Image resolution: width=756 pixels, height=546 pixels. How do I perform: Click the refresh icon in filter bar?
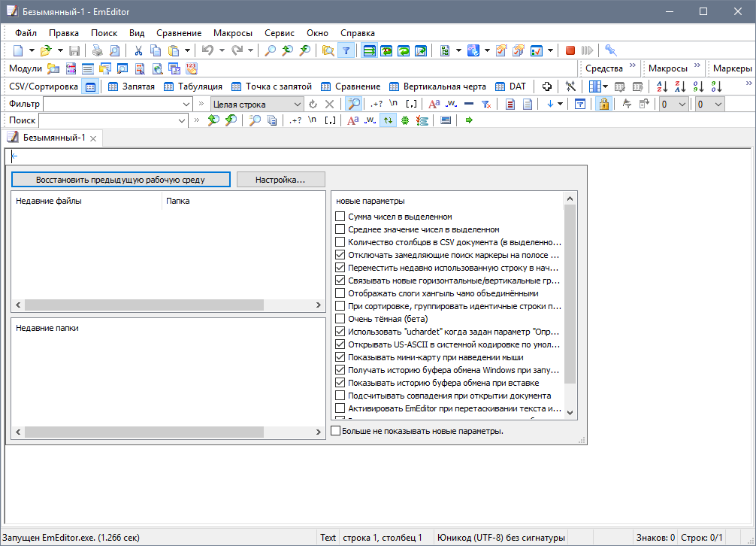tap(313, 105)
